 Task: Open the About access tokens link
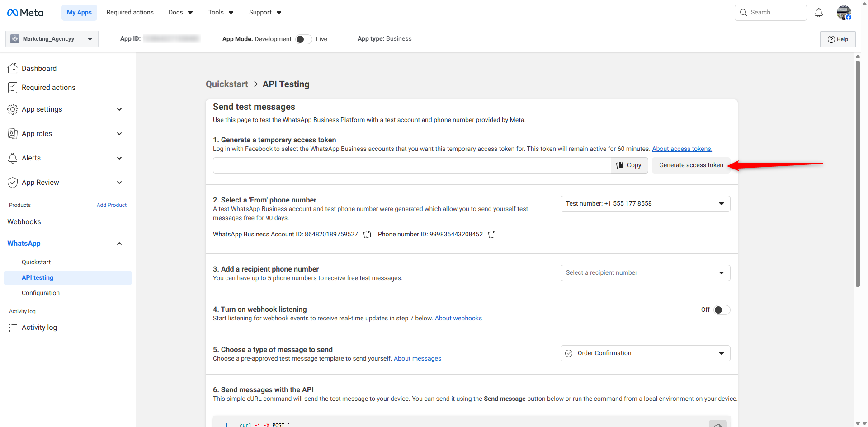click(682, 149)
